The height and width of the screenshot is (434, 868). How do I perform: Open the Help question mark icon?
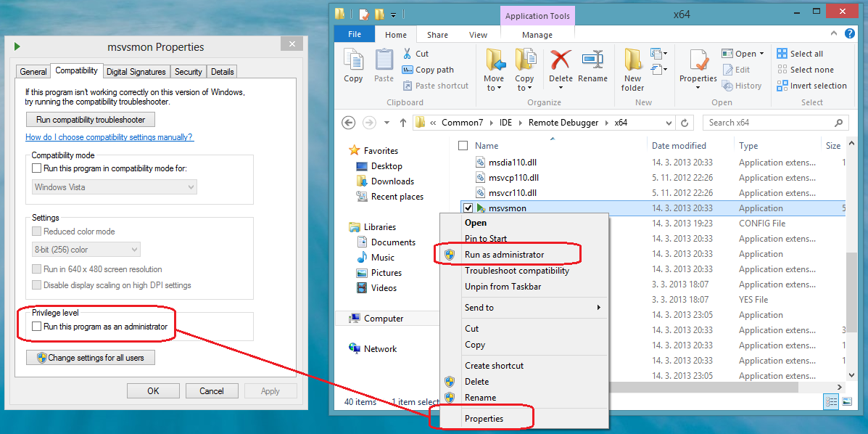point(850,34)
